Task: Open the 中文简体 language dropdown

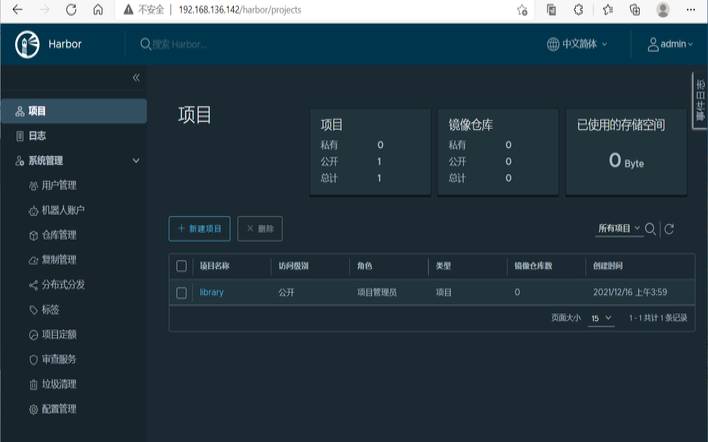Action: tap(578, 44)
